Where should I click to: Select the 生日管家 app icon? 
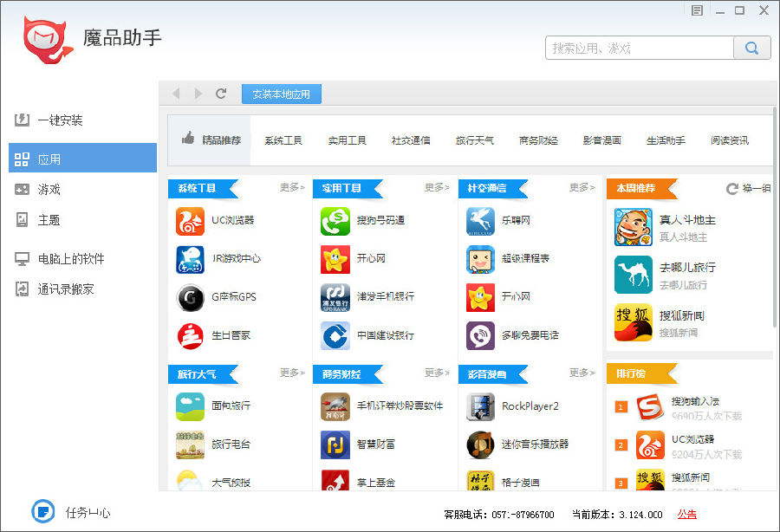[x=190, y=336]
